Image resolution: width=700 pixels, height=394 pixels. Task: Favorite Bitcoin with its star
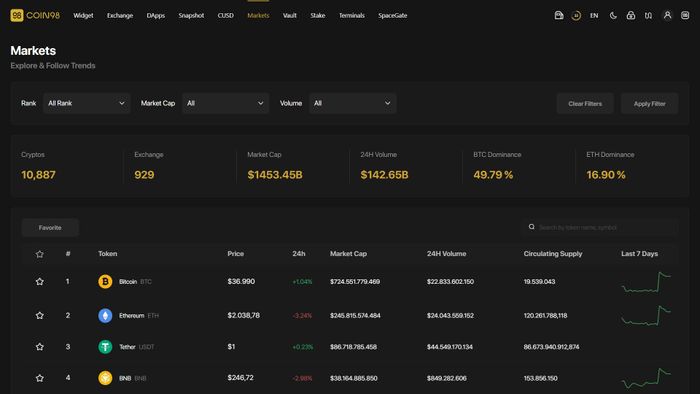(x=39, y=282)
